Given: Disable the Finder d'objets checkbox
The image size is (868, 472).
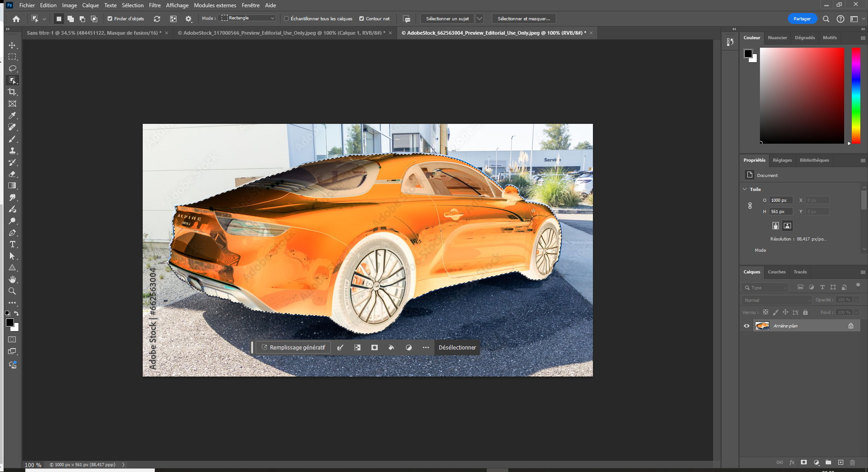Looking at the screenshot, I should pyautogui.click(x=110, y=19).
